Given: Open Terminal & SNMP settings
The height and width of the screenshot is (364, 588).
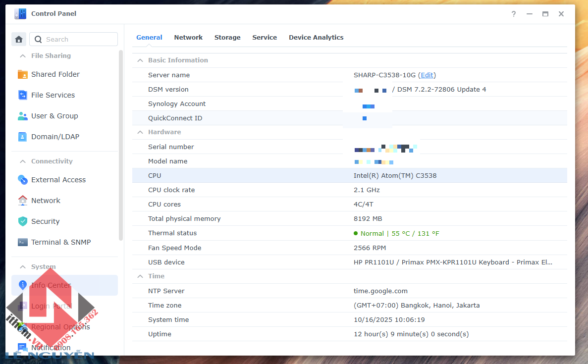Looking at the screenshot, I should click(x=60, y=242).
